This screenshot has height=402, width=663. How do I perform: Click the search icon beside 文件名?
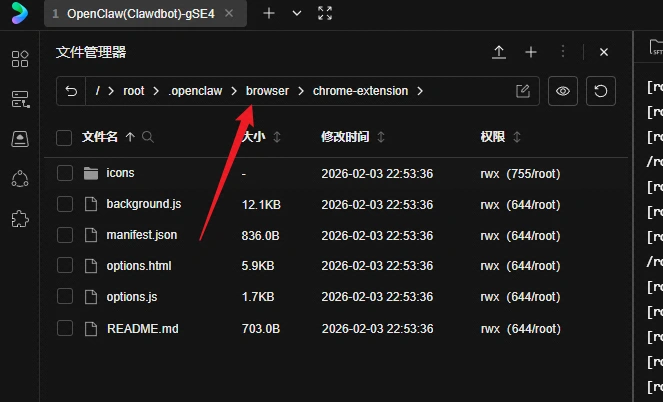click(148, 137)
